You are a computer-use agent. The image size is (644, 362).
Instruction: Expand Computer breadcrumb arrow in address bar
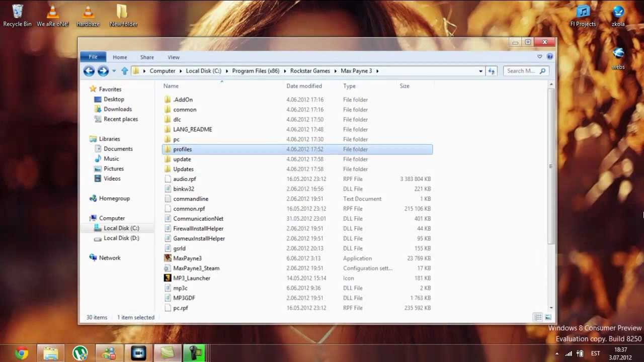pos(181,71)
